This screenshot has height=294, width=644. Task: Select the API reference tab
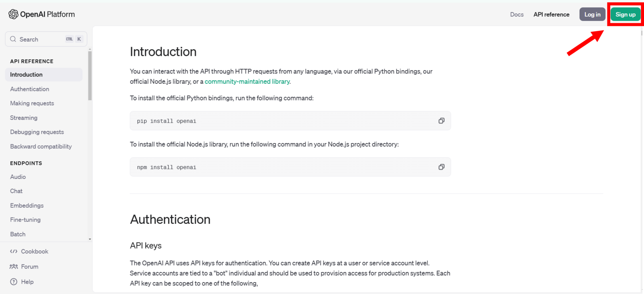click(551, 14)
